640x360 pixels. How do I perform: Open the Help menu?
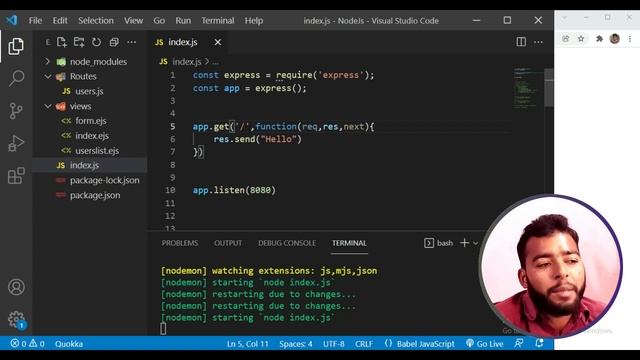click(x=254, y=20)
